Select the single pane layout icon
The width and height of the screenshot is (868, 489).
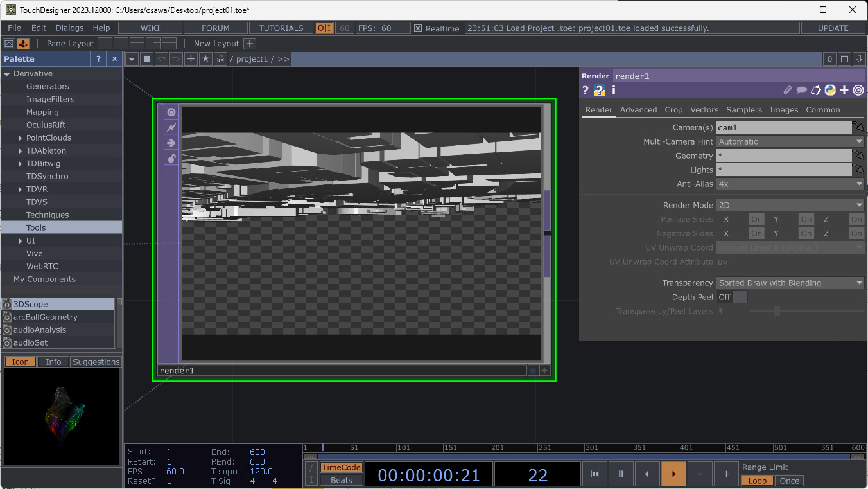(104, 43)
